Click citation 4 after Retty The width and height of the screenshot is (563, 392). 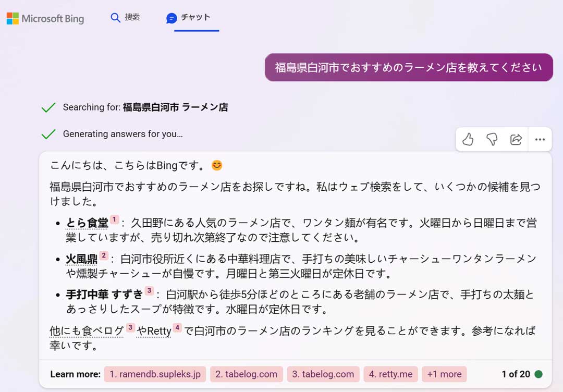177,327
